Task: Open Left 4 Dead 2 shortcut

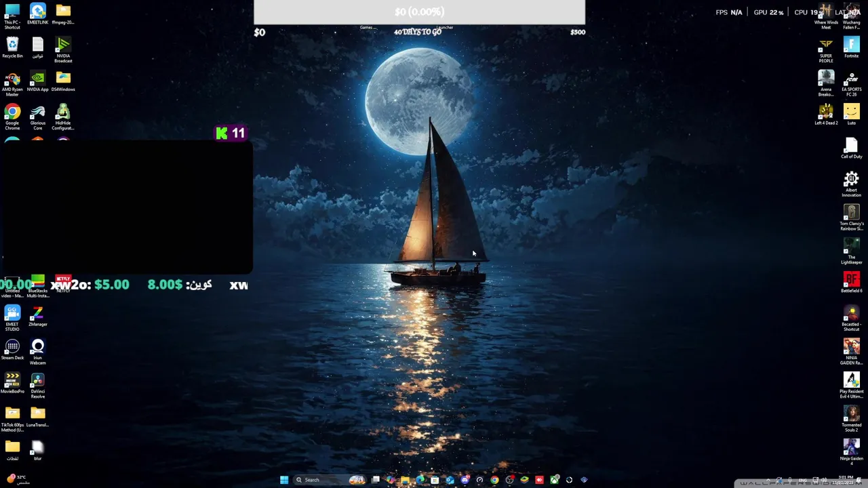Action: pos(826,115)
